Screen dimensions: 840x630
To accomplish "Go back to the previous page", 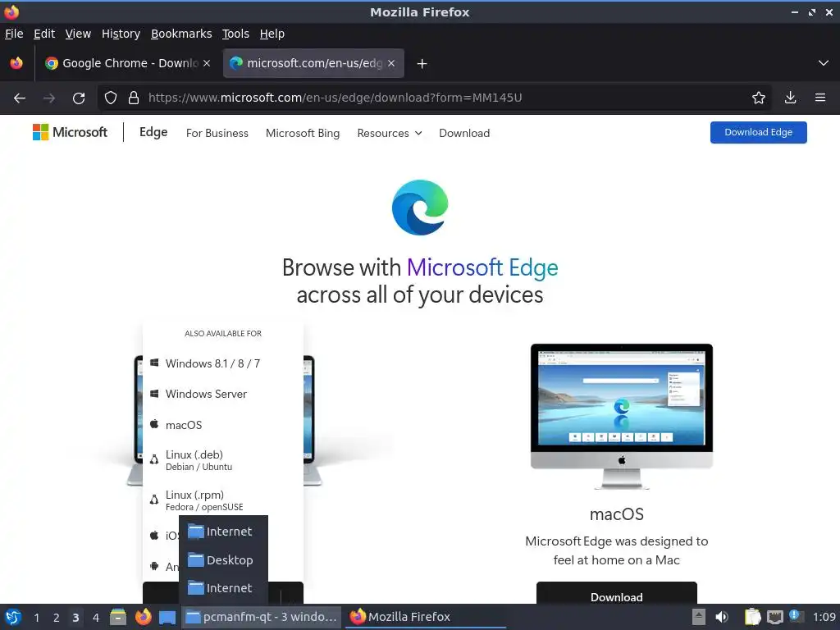I will pos(20,98).
